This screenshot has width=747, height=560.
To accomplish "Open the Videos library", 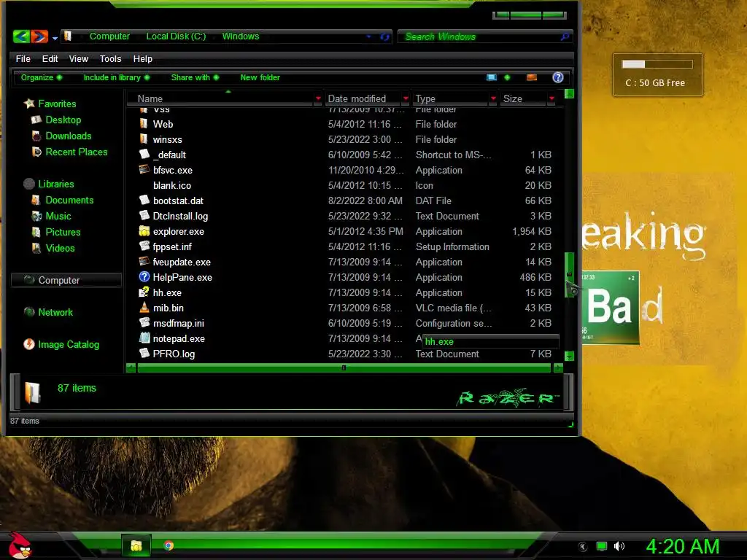I will [60, 248].
